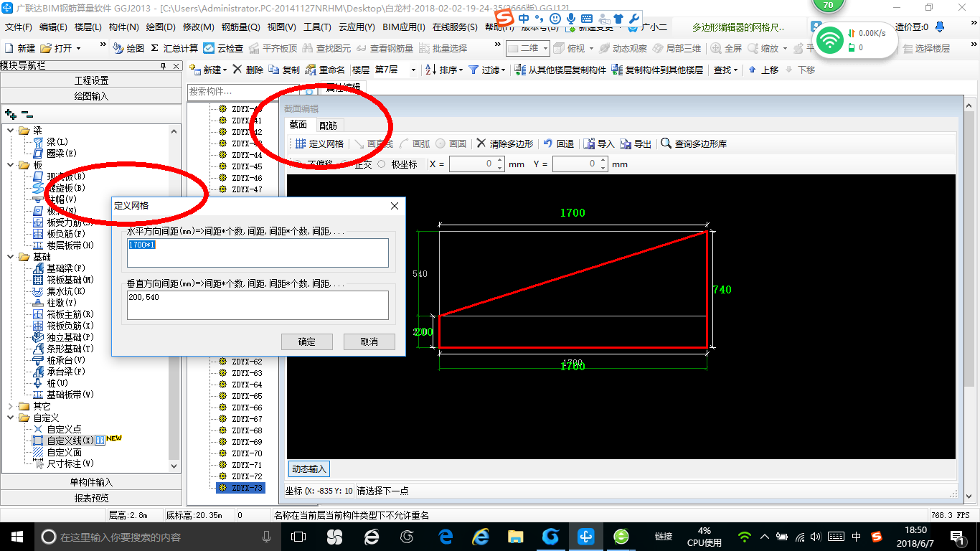Open 云应用(Y) menu
The height and width of the screenshot is (551, 980).
click(357, 27)
